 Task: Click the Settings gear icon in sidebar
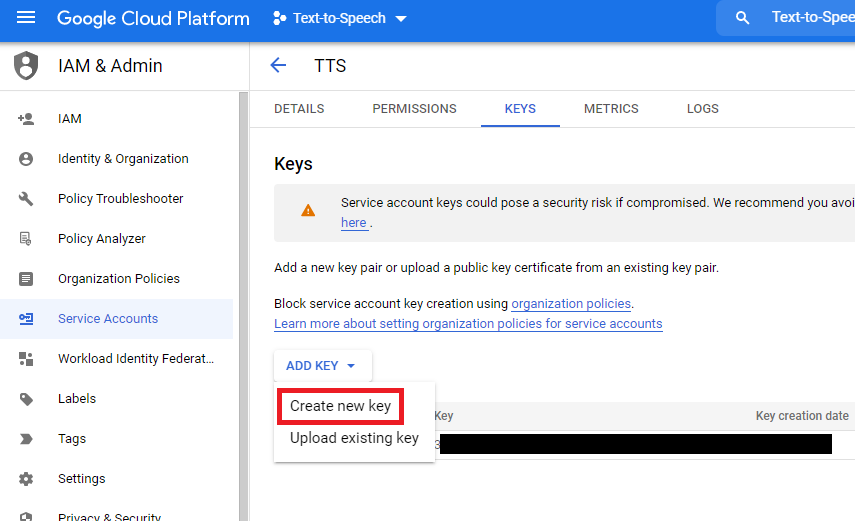tap(26, 479)
